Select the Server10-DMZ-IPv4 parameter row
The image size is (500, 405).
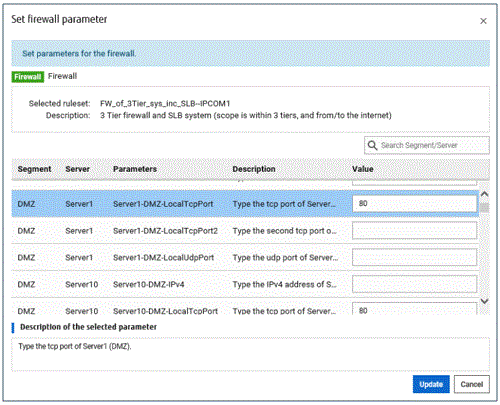[245, 284]
